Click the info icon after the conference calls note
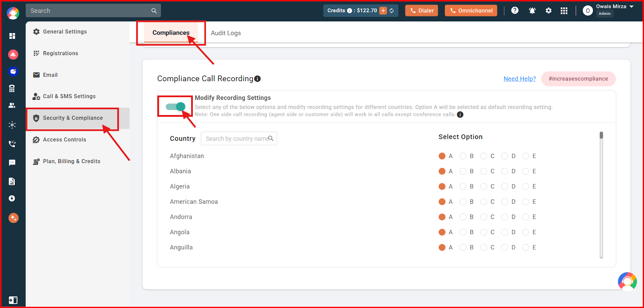The height and width of the screenshot is (308, 644). [x=460, y=114]
